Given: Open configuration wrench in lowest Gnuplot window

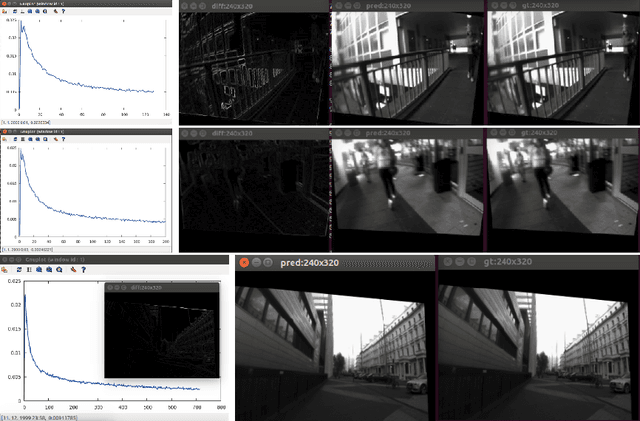Looking at the screenshot, I should (x=73, y=270).
